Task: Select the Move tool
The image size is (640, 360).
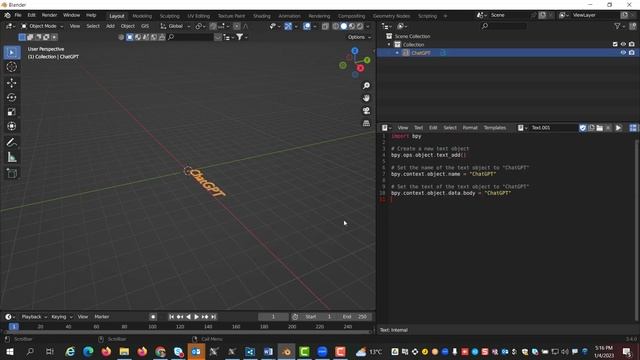Action: (x=11, y=83)
